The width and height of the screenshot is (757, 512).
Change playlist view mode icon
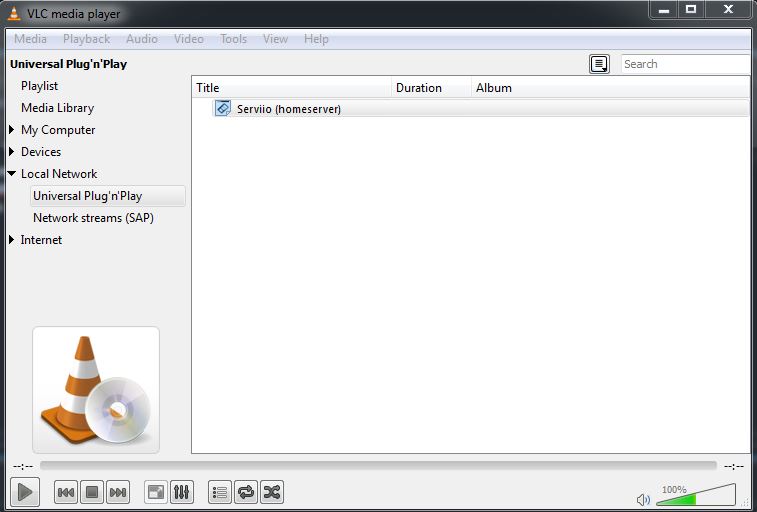tap(598, 64)
